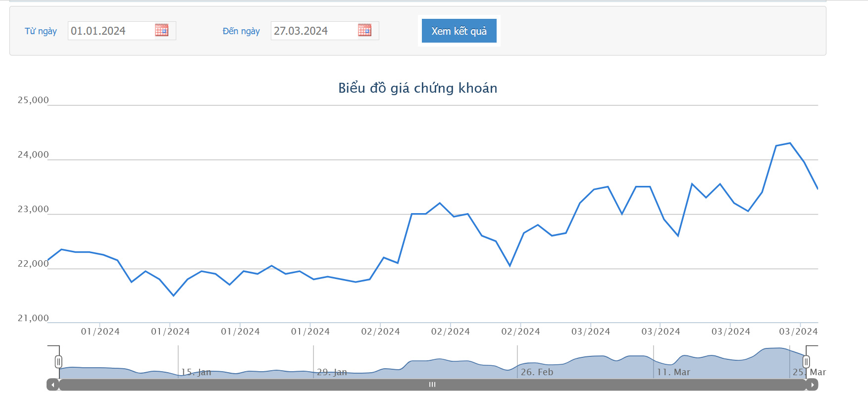
Task: Click the 11. Mar marker in the navigator
Action: pyautogui.click(x=673, y=372)
